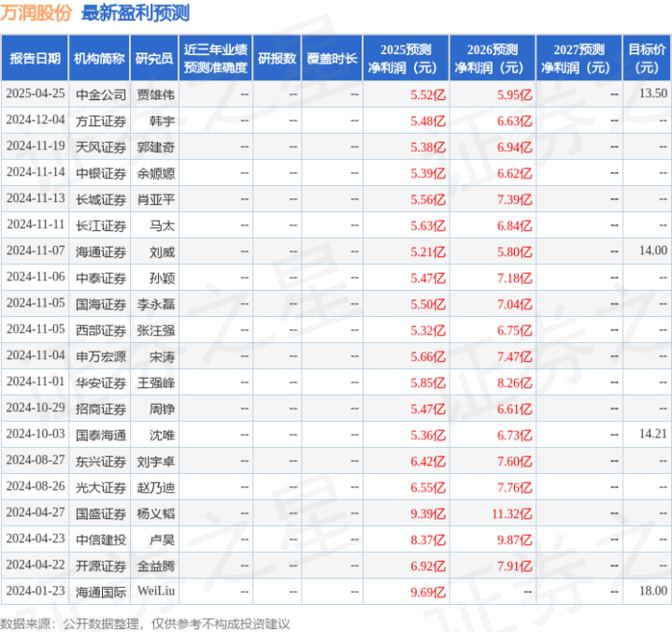Click 7.39亿 in the 长城证券 row
Screen dimensions: 672x632
(x=514, y=200)
